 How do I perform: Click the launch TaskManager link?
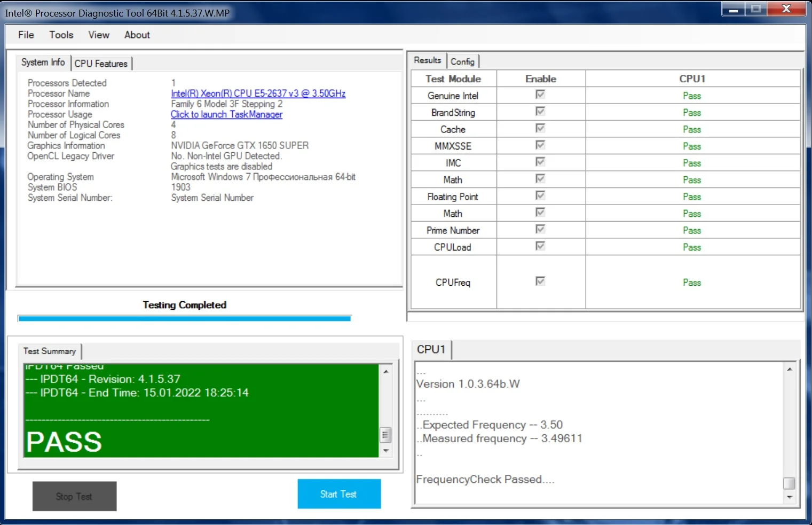[x=226, y=114]
